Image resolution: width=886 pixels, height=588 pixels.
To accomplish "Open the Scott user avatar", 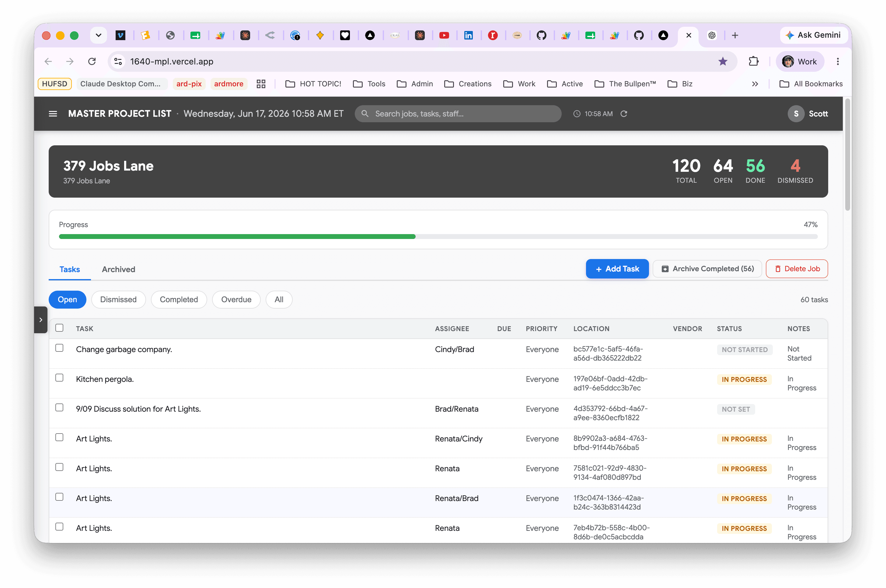I will (x=796, y=114).
